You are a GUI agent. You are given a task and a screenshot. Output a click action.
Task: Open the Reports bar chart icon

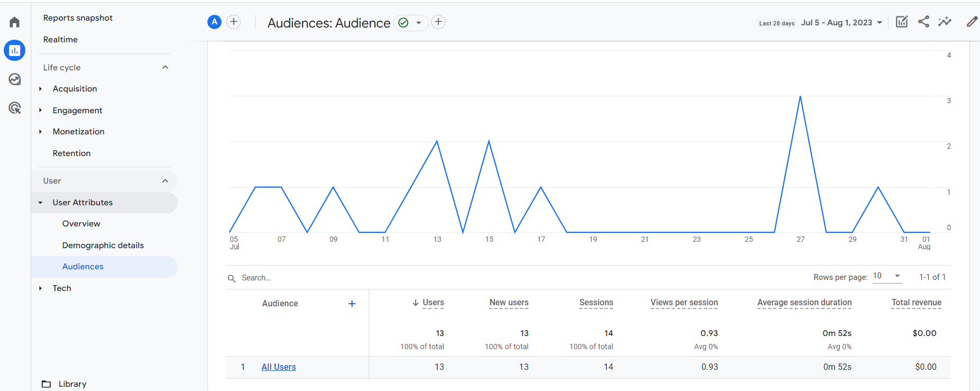coord(14,51)
